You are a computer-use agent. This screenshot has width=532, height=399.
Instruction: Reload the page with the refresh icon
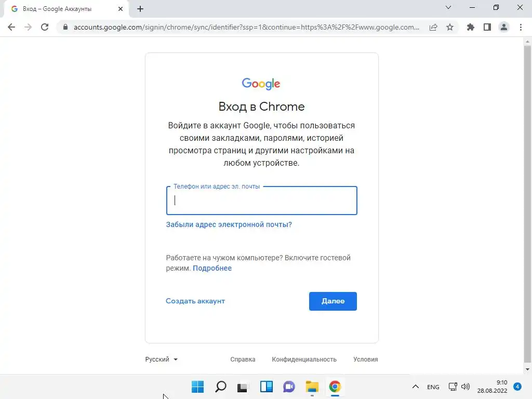[45, 27]
